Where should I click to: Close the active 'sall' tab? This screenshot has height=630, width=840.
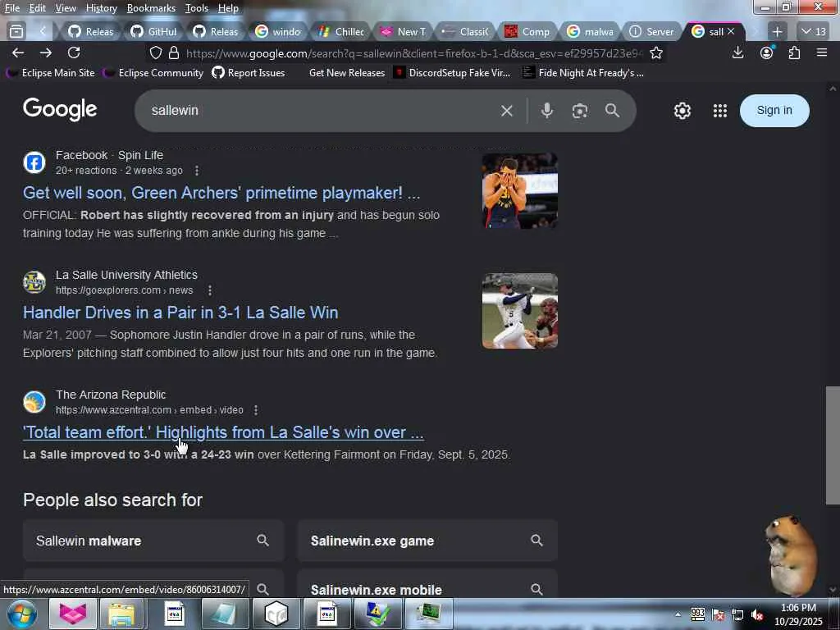click(731, 32)
